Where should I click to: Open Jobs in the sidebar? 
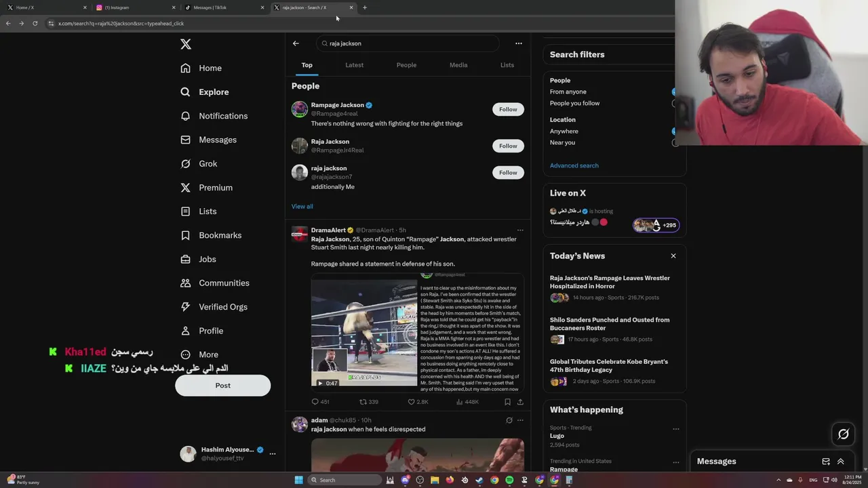(x=199, y=259)
